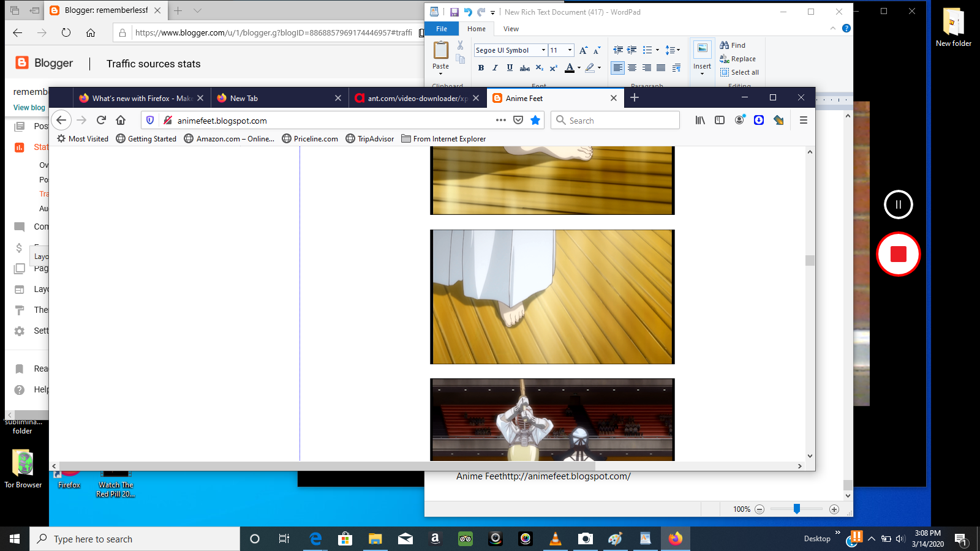The height and width of the screenshot is (551, 980).
Task: Open the Most Visited bookmarks button
Action: [x=83, y=139]
